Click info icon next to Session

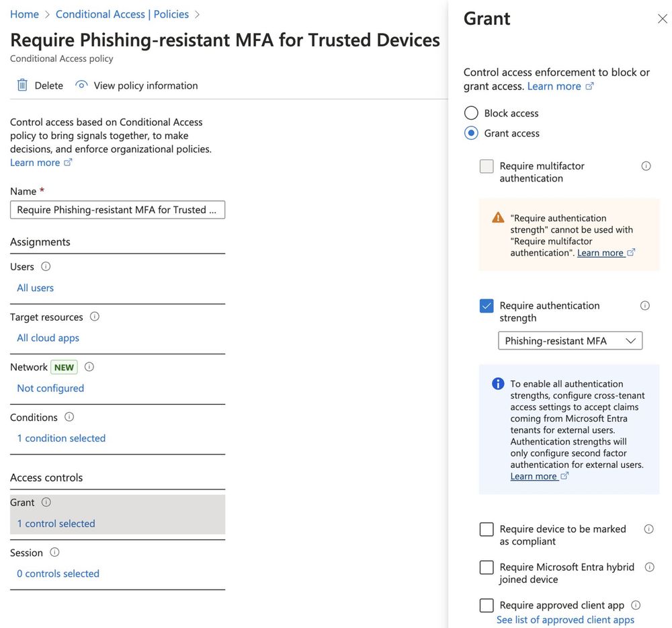pyautogui.click(x=54, y=552)
